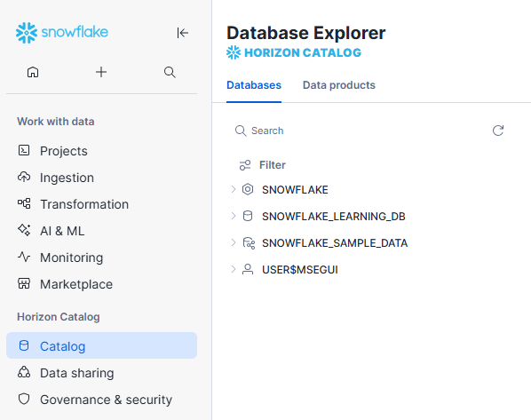
Task: Select Catalog in the sidebar
Action: [101, 345]
